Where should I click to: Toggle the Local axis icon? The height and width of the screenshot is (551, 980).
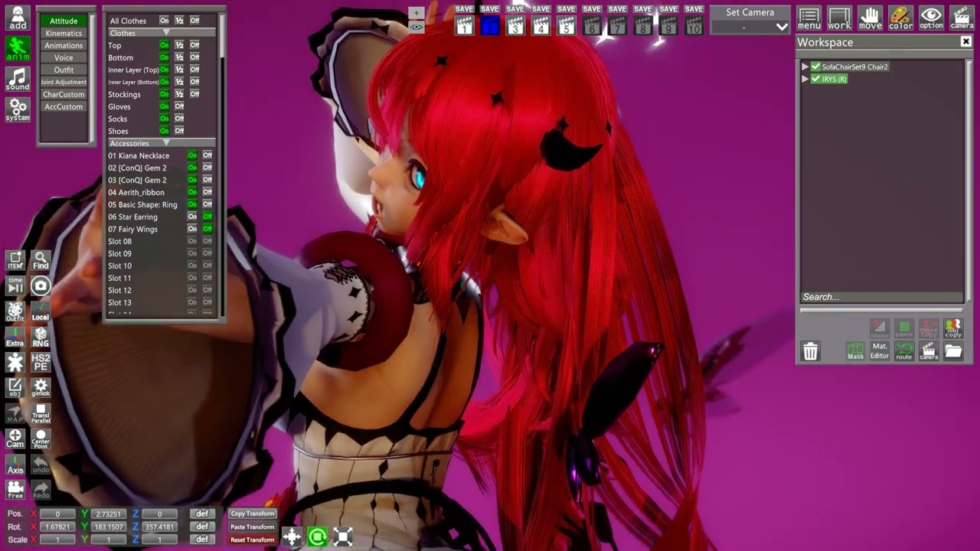41,311
